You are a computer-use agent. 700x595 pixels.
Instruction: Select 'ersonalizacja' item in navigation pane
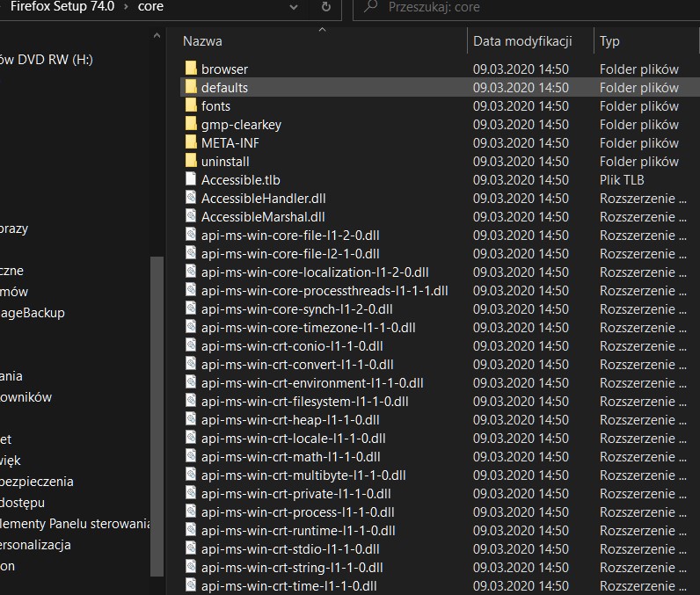click(x=35, y=545)
